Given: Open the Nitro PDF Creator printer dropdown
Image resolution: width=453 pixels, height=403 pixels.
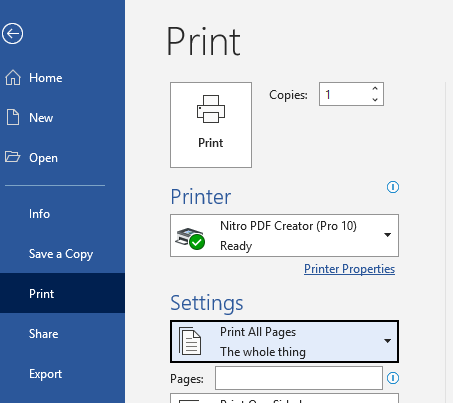Looking at the screenshot, I should [284, 236].
